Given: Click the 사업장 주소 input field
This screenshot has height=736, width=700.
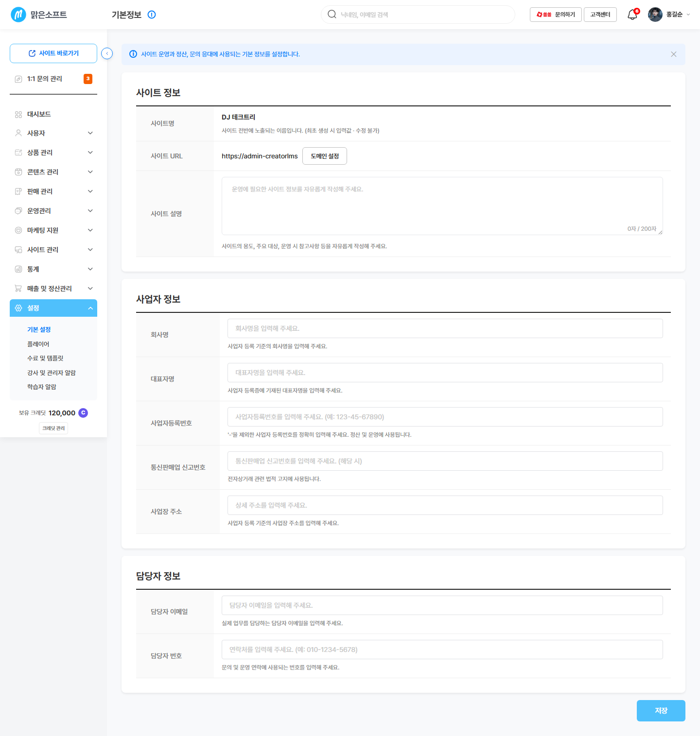Looking at the screenshot, I should pyautogui.click(x=445, y=505).
